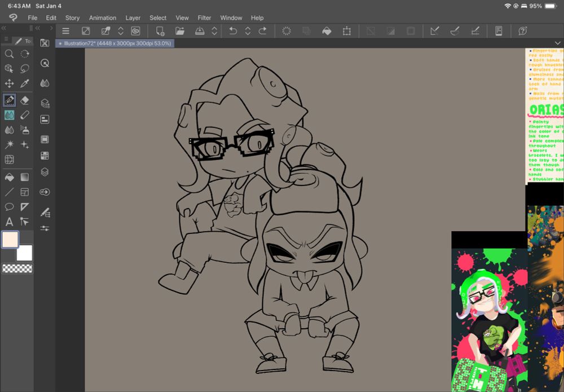
Task: Select the Fill bucket tool in palette
Action: pyautogui.click(x=10, y=177)
